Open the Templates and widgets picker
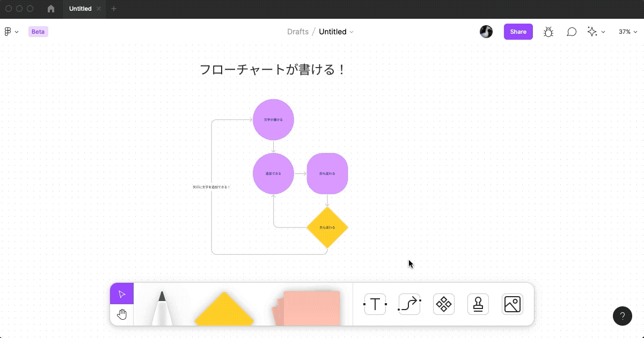Image resolution: width=644 pixels, height=338 pixels. tap(443, 304)
